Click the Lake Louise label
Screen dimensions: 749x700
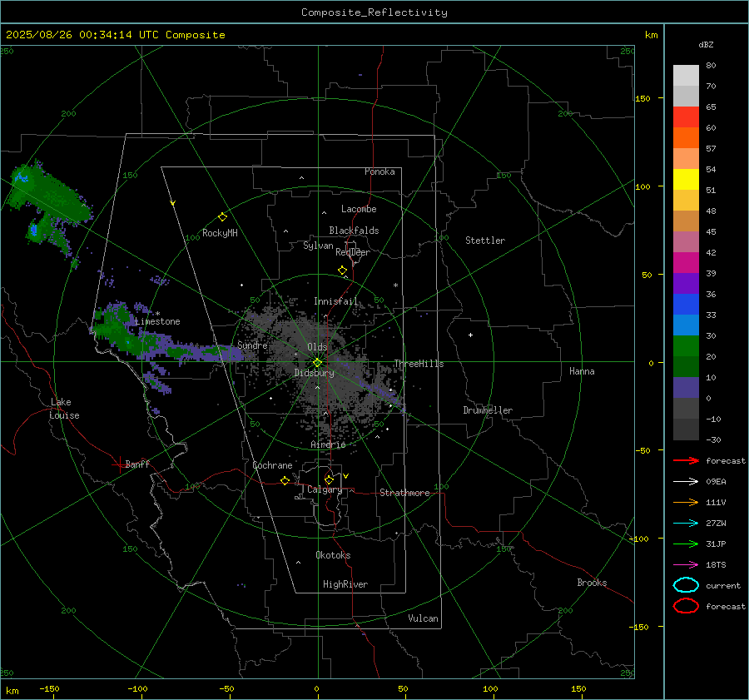pyautogui.click(x=64, y=409)
